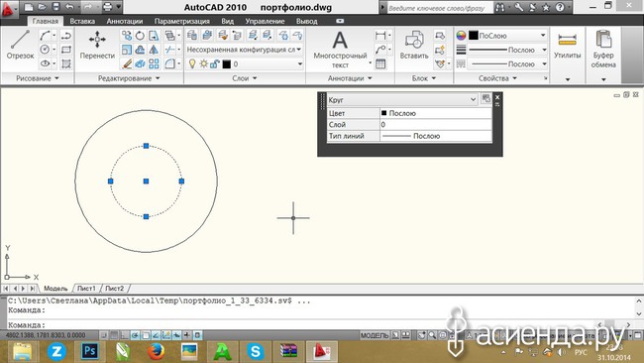Open the linetype Послою dropdown

coord(507,63)
